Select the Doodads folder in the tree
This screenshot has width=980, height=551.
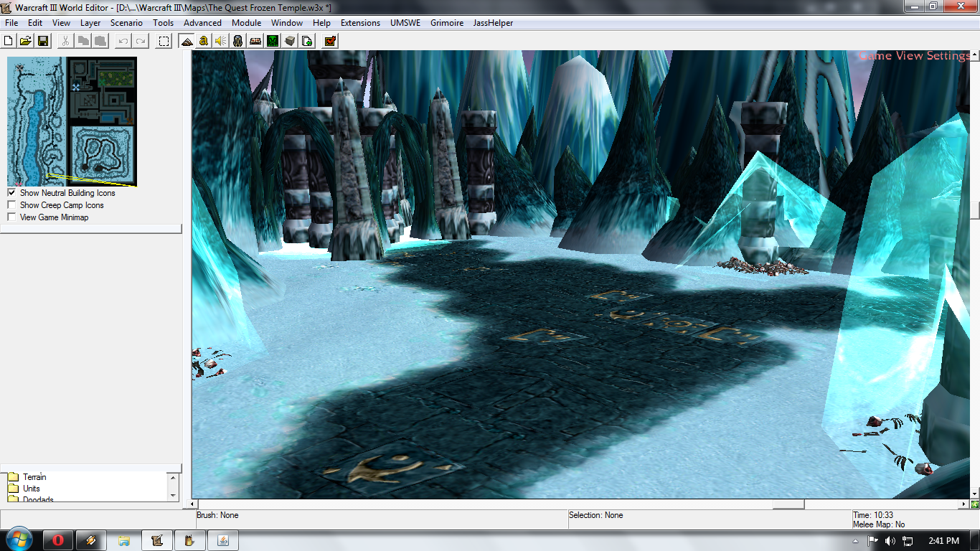tap(38, 499)
